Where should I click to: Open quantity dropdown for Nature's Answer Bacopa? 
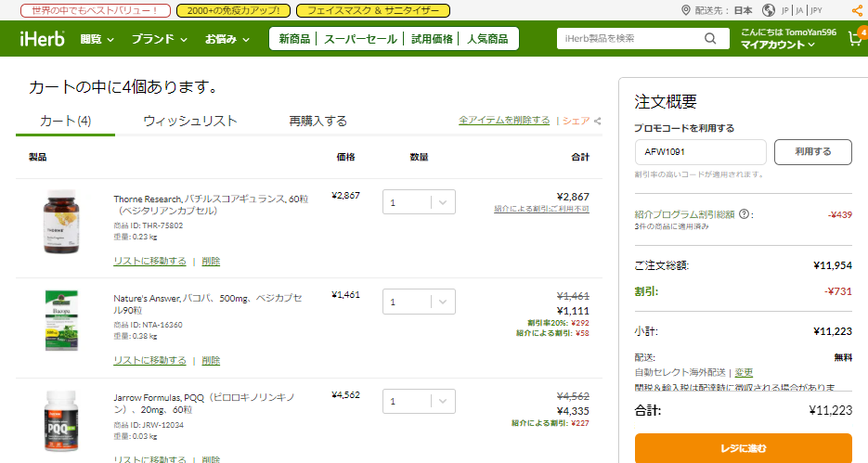pos(419,302)
